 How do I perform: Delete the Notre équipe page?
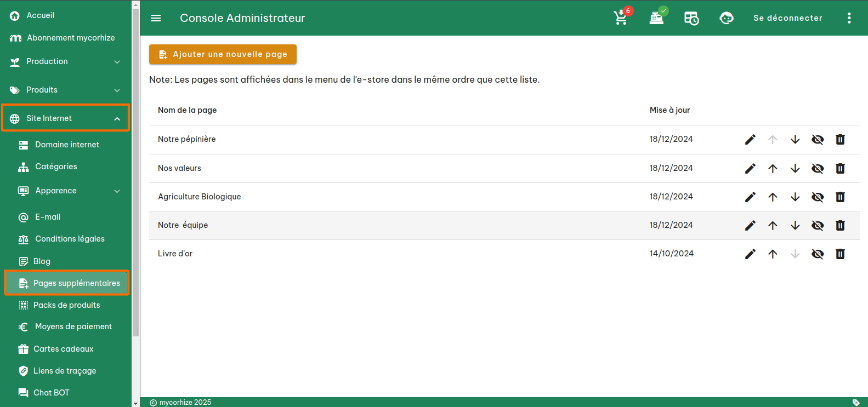pyautogui.click(x=840, y=226)
